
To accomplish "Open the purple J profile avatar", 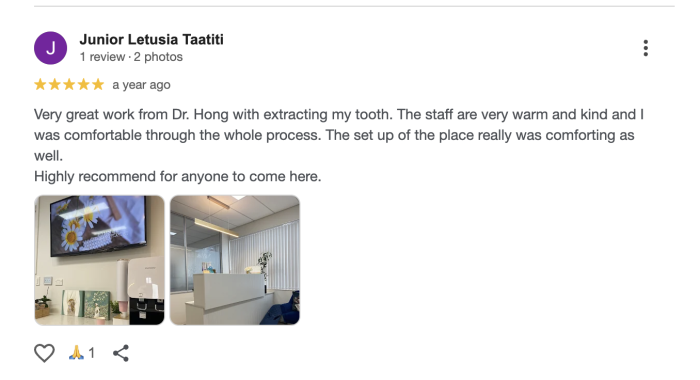I will [x=50, y=48].
